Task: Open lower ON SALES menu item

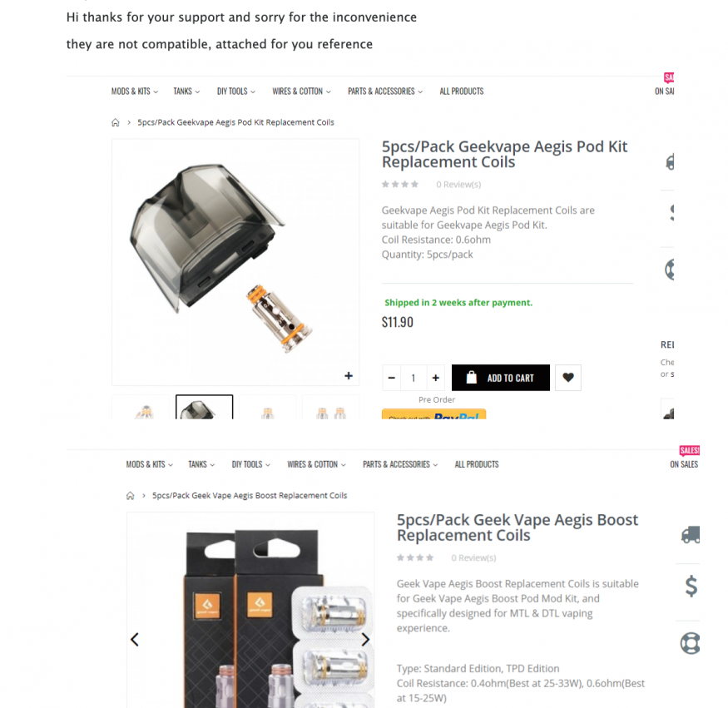Action: (684, 464)
